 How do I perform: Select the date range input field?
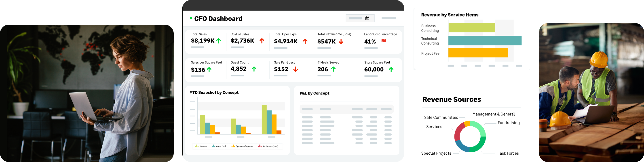click(360, 18)
